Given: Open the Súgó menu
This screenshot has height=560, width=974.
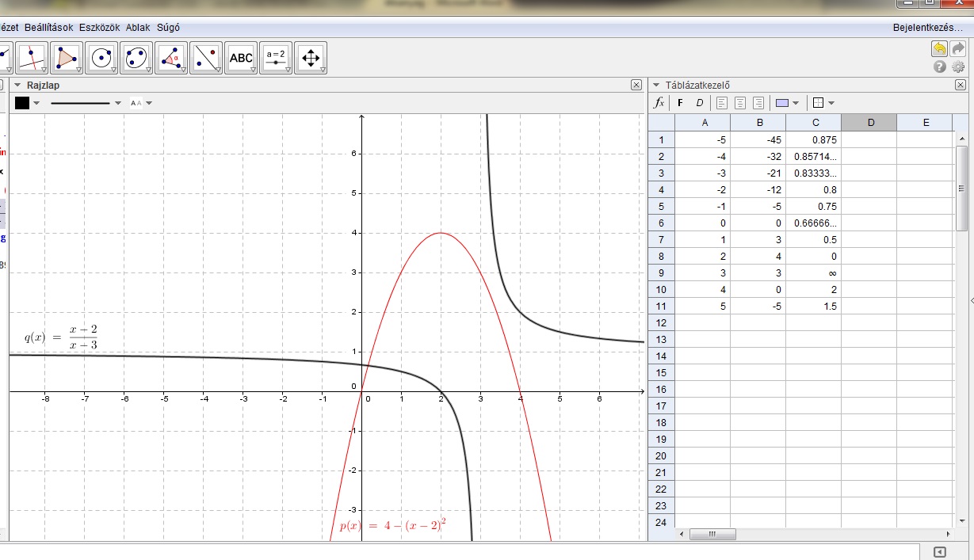Looking at the screenshot, I should point(168,27).
